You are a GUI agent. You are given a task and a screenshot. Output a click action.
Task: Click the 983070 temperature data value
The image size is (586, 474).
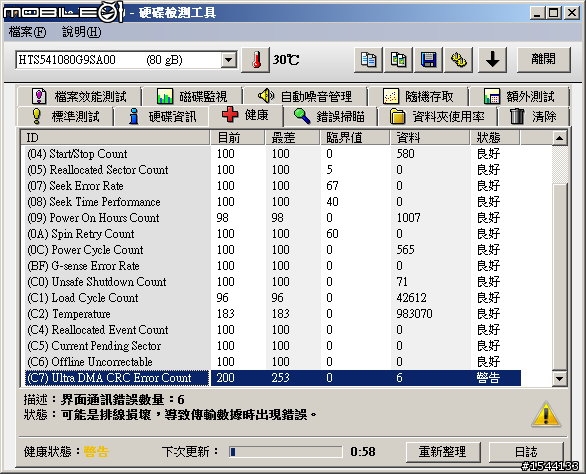coord(414,314)
